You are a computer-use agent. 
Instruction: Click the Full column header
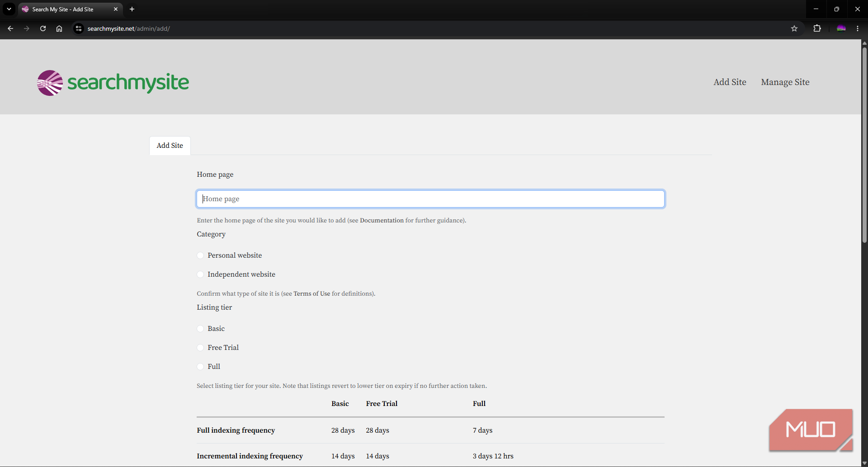(479, 404)
